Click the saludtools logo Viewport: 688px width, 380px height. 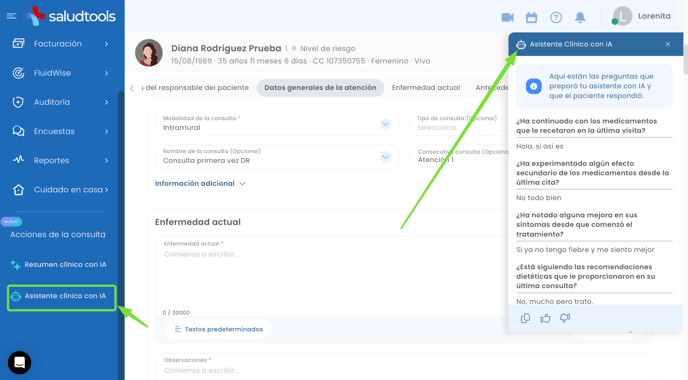[x=71, y=16]
